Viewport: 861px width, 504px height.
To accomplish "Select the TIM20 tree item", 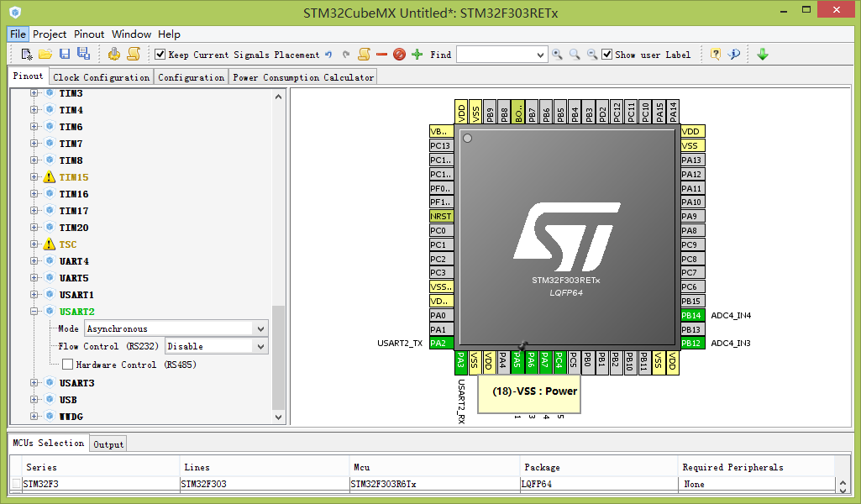I will pos(74,228).
